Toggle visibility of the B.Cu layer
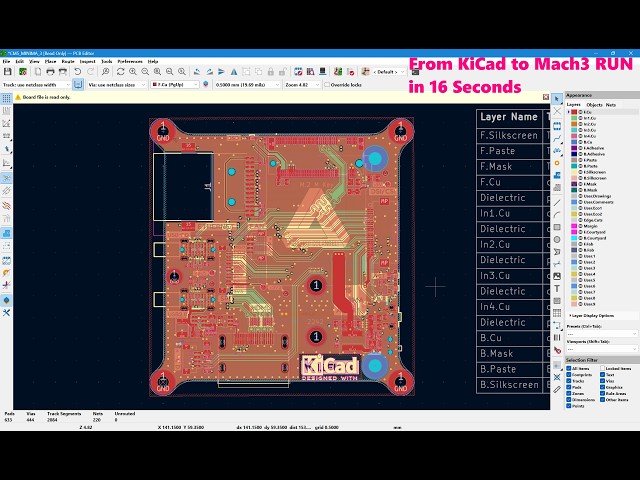Viewport: 640px width, 480px height. tap(580, 142)
